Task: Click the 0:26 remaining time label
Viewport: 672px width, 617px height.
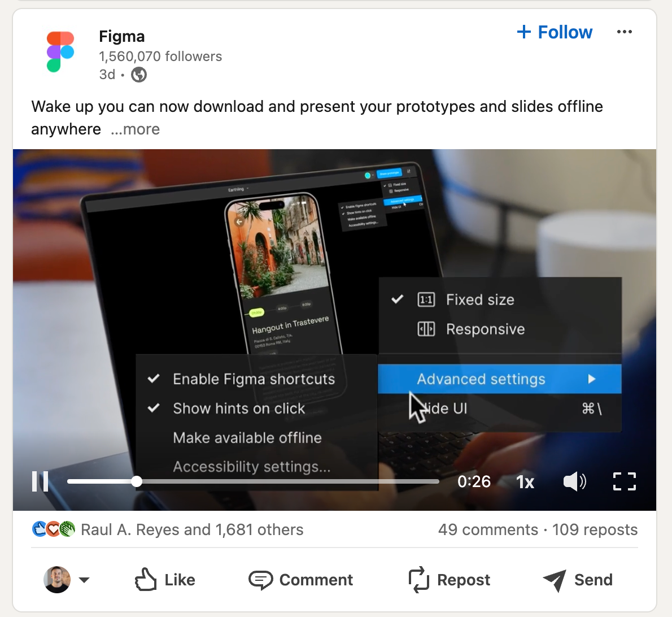Action: coord(474,481)
